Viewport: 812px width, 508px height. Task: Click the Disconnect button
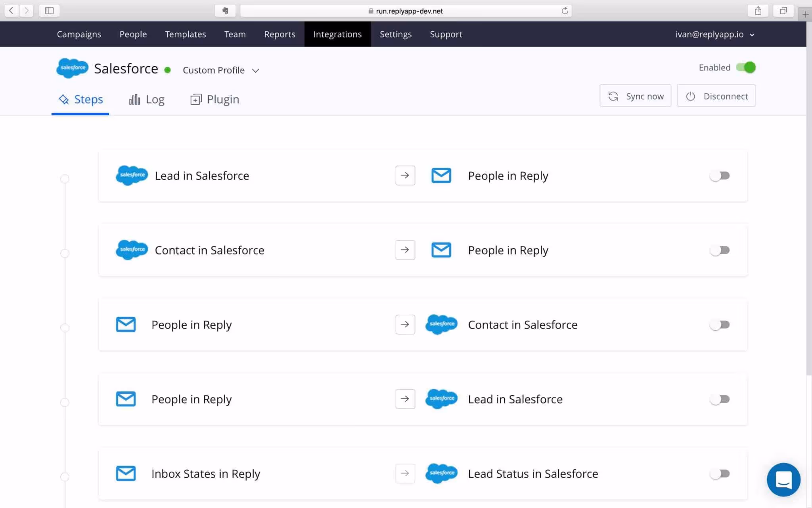tap(716, 96)
